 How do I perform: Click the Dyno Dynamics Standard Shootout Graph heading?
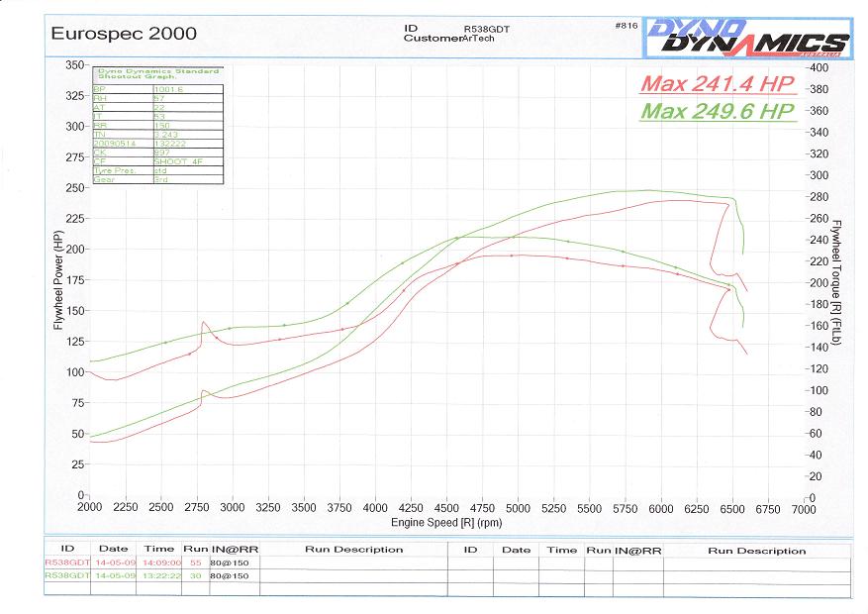click(x=158, y=74)
